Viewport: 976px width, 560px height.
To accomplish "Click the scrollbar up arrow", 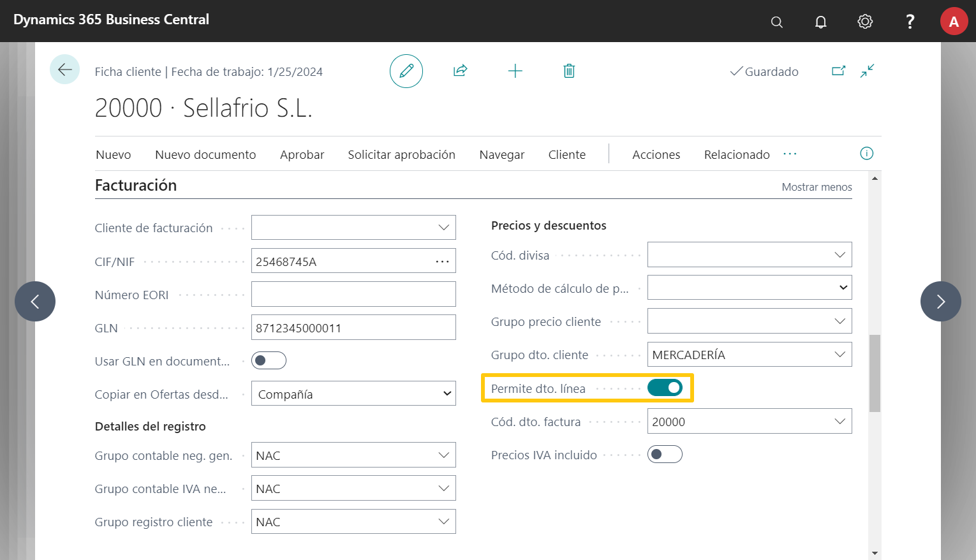I will pos(875,178).
